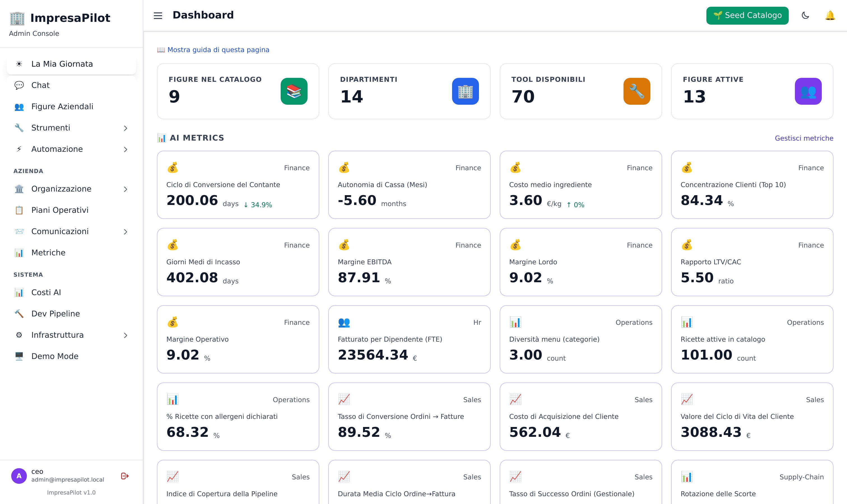Click the Seed Catalogo button
Image resolution: width=847 pixels, height=504 pixels.
pyautogui.click(x=747, y=15)
